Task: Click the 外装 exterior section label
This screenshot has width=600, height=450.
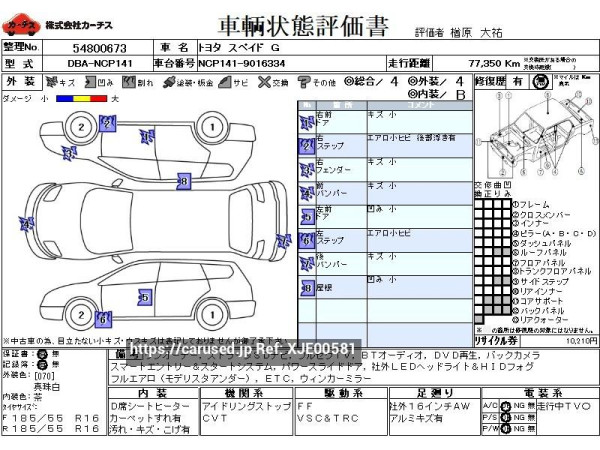Action: click(x=19, y=81)
